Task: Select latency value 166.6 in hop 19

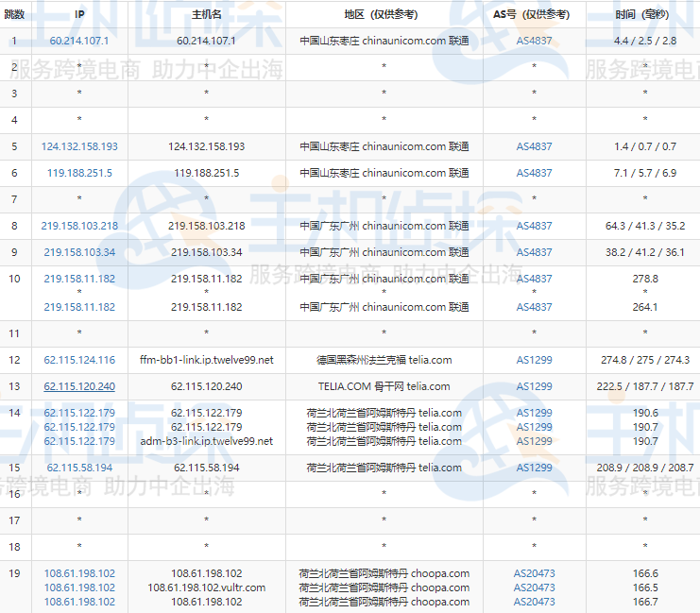Action: click(645, 573)
